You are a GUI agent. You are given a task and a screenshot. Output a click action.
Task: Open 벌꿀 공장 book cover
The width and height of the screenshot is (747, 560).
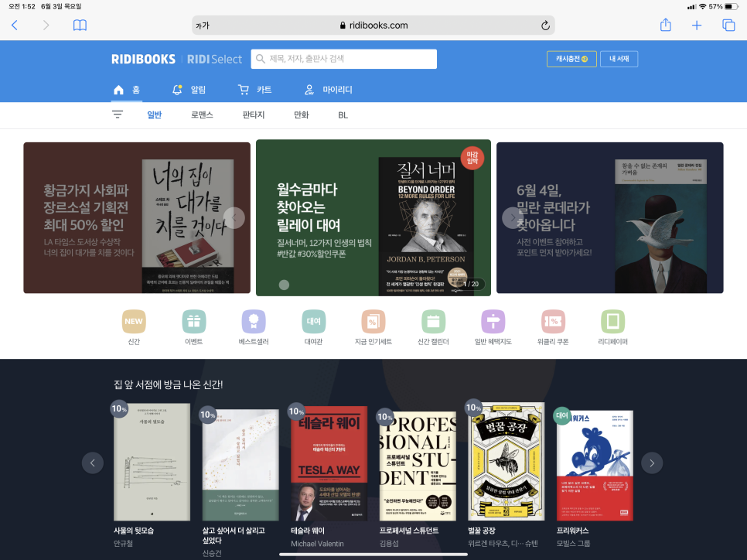tap(507, 461)
